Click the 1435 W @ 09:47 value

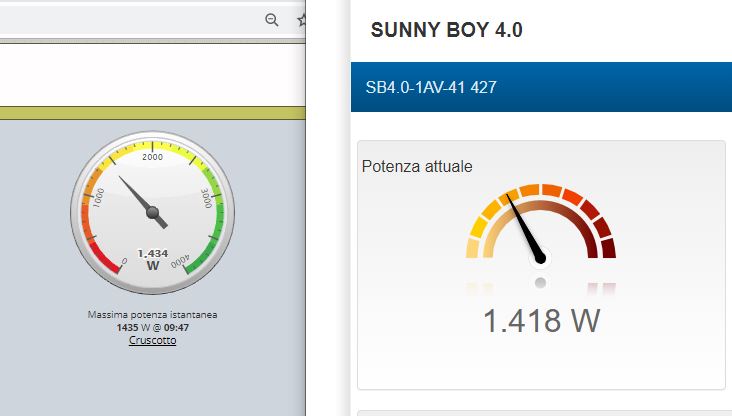pos(153,327)
